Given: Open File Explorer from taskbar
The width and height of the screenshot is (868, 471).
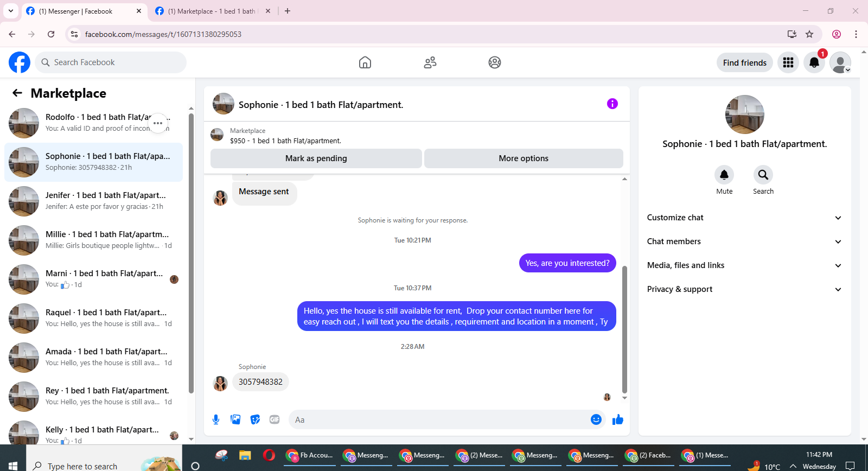Looking at the screenshot, I should point(245,456).
